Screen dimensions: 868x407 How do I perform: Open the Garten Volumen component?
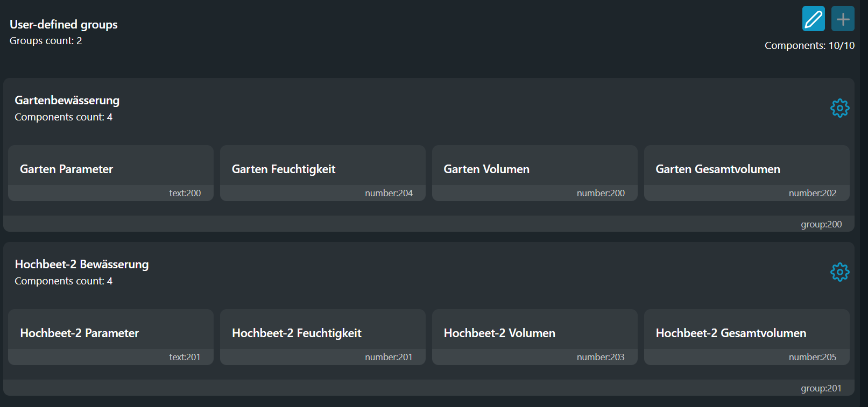[x=535, y=173]
